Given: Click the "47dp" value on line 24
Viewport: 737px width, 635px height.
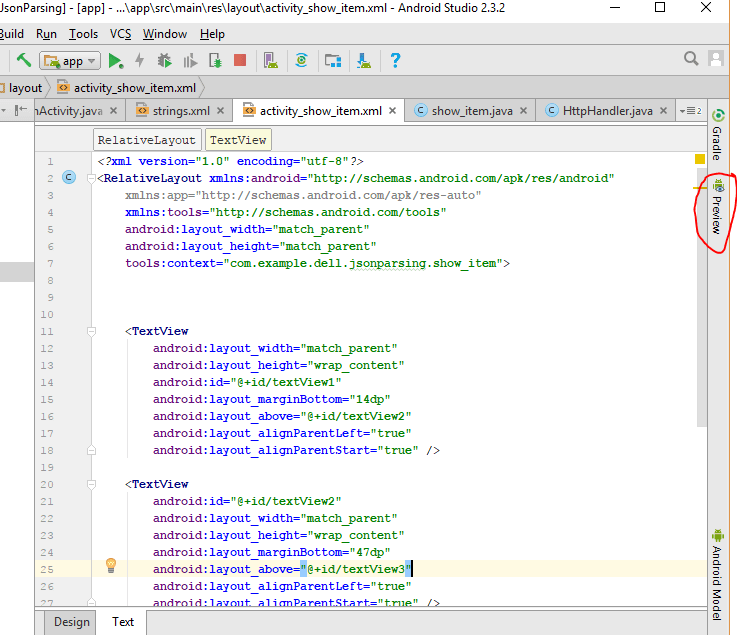Looking at the screenshot, I should point(370,552).
